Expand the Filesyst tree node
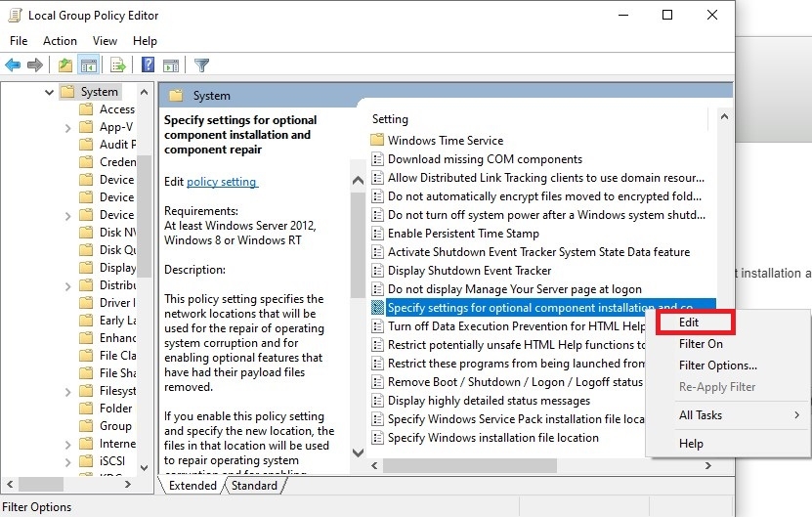The image size is (812, 517). 67,392
